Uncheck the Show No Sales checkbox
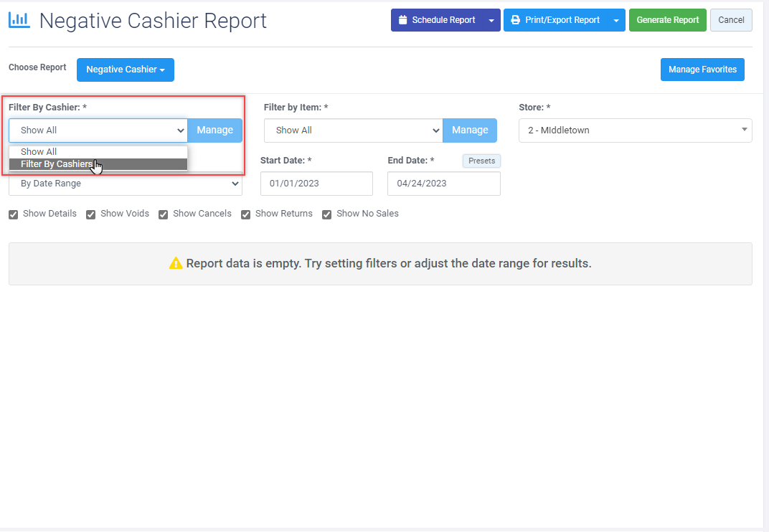 (x=326, y=214)
